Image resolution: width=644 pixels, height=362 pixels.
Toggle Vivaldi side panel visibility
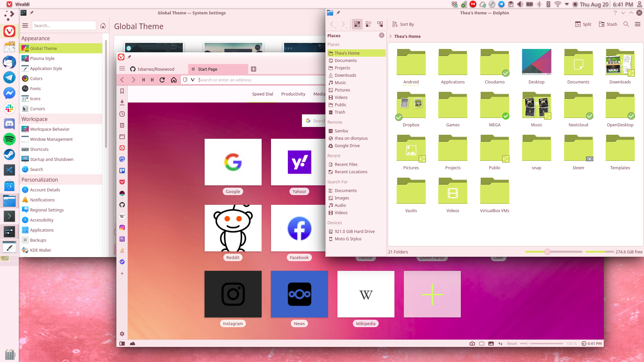click(122, 344)
